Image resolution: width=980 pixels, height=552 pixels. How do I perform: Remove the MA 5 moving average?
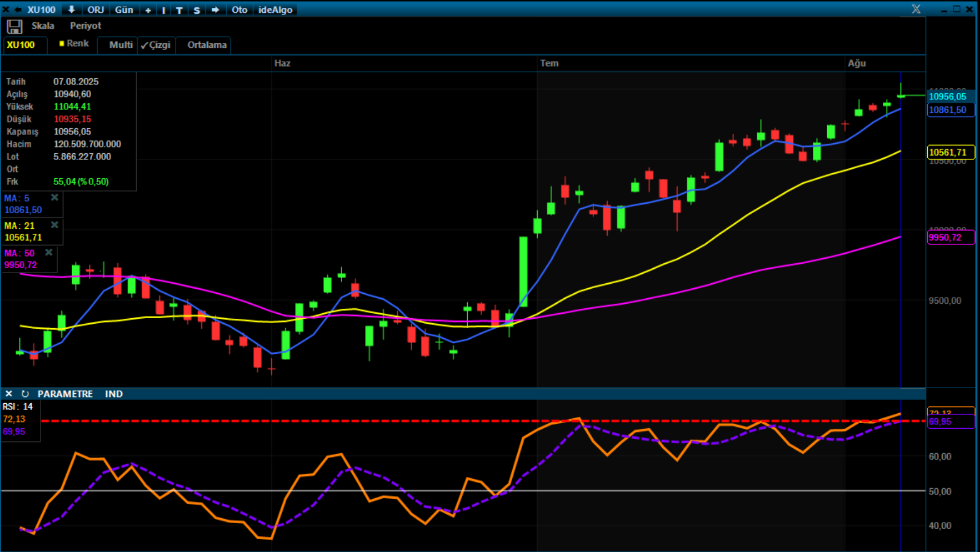(x=54, y=197)
